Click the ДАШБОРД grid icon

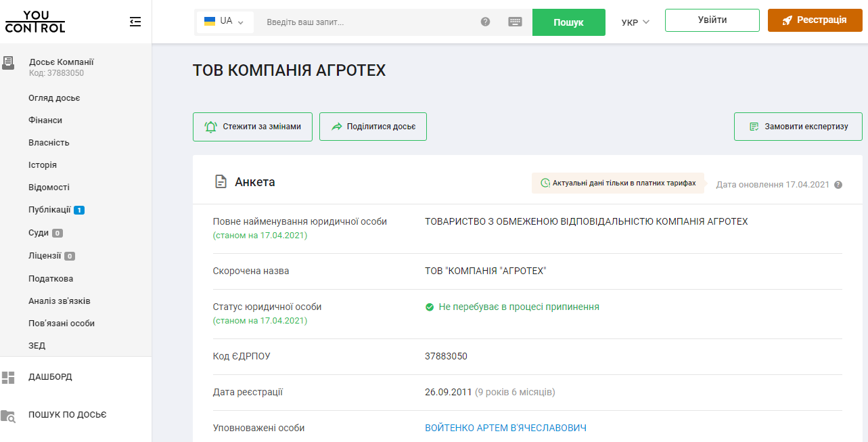tap(8, 377)
